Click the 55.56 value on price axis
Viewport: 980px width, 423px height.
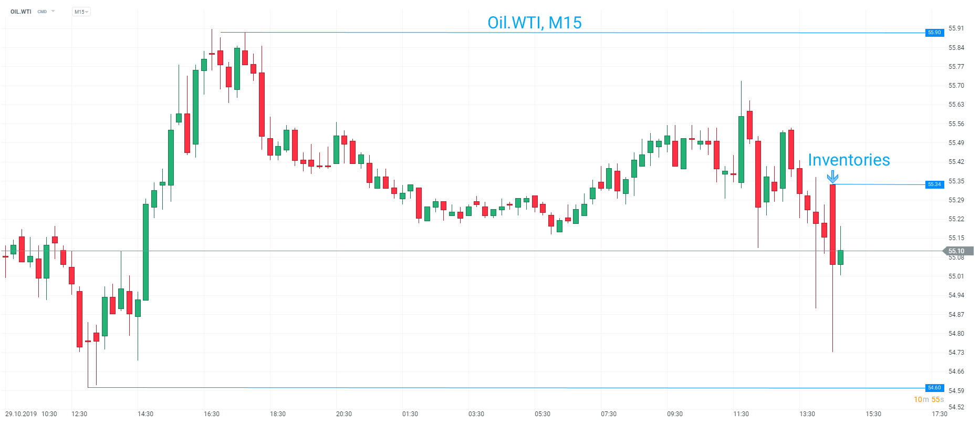[x=956, y=124]
